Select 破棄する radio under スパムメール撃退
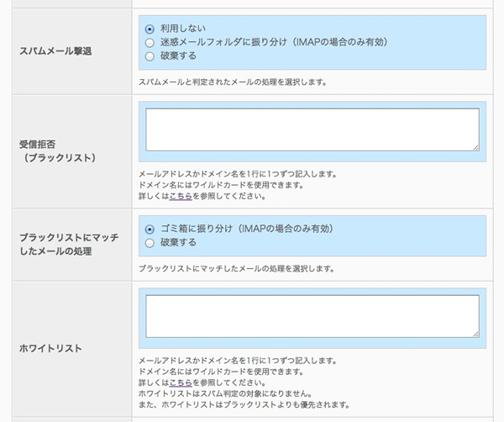Viewport: 504px width, 422px height. (150, 56)
